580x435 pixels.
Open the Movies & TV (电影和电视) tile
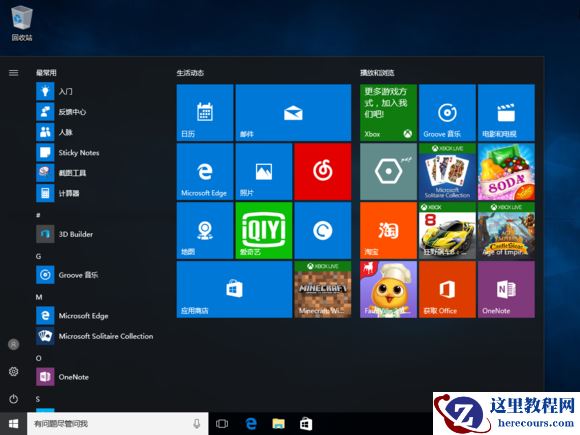click(506, 112)
